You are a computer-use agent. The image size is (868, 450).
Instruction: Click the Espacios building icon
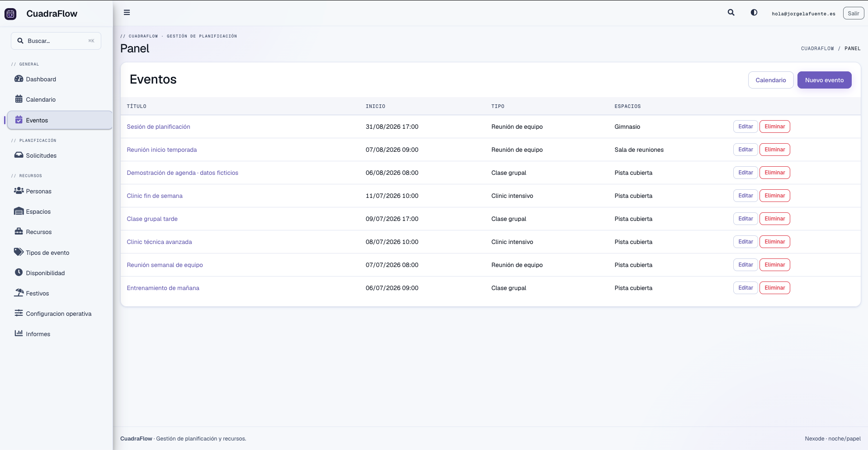[19, 211]
